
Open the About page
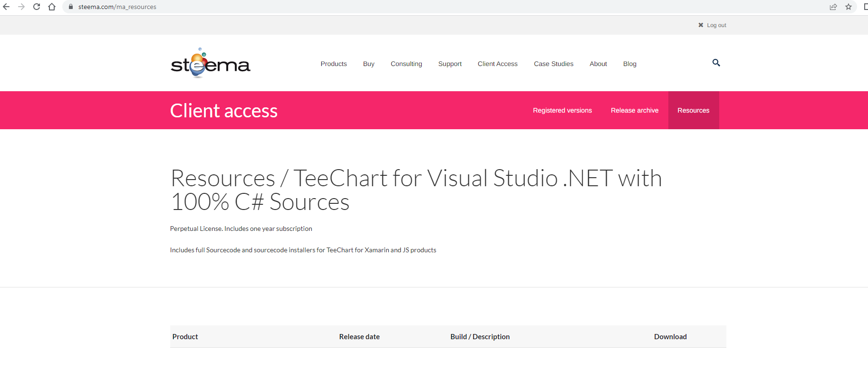(598, 64)
